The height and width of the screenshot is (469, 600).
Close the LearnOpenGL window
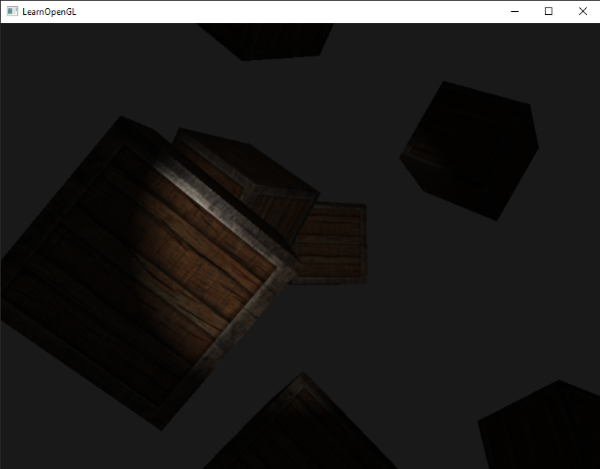[582, 11]
